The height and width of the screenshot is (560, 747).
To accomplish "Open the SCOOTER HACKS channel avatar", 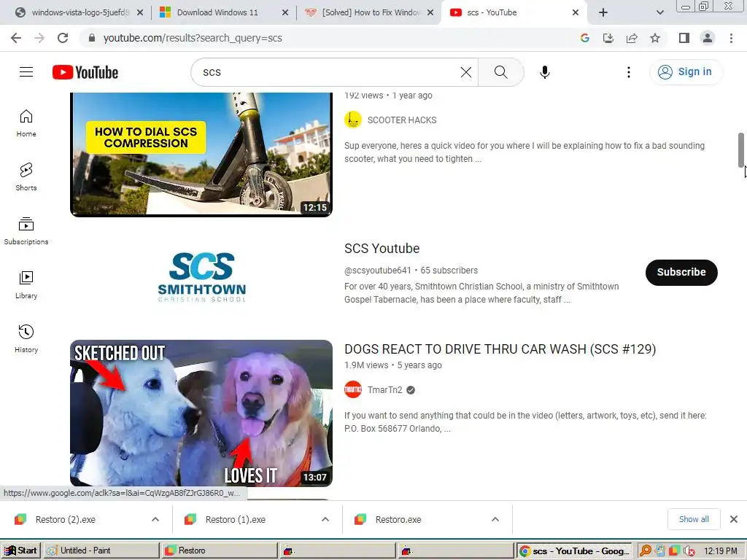I will (x=353, y=120).
